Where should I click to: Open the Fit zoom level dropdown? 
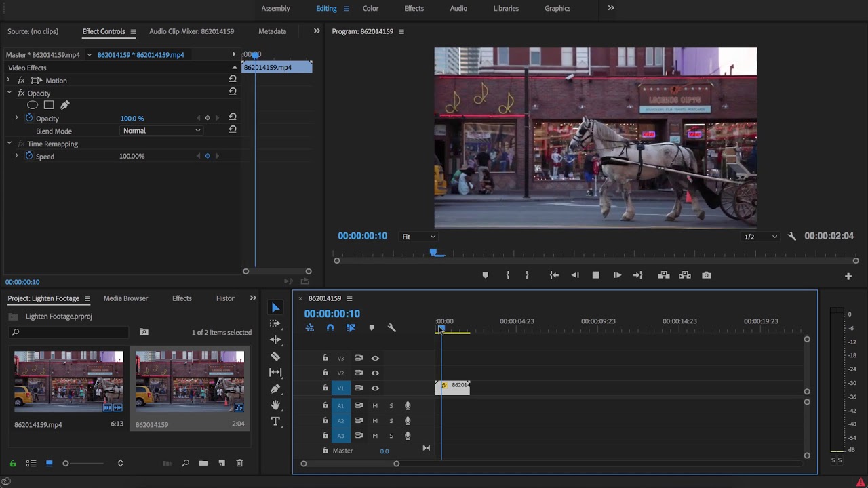pyautogui.click(x=418, y=237)
